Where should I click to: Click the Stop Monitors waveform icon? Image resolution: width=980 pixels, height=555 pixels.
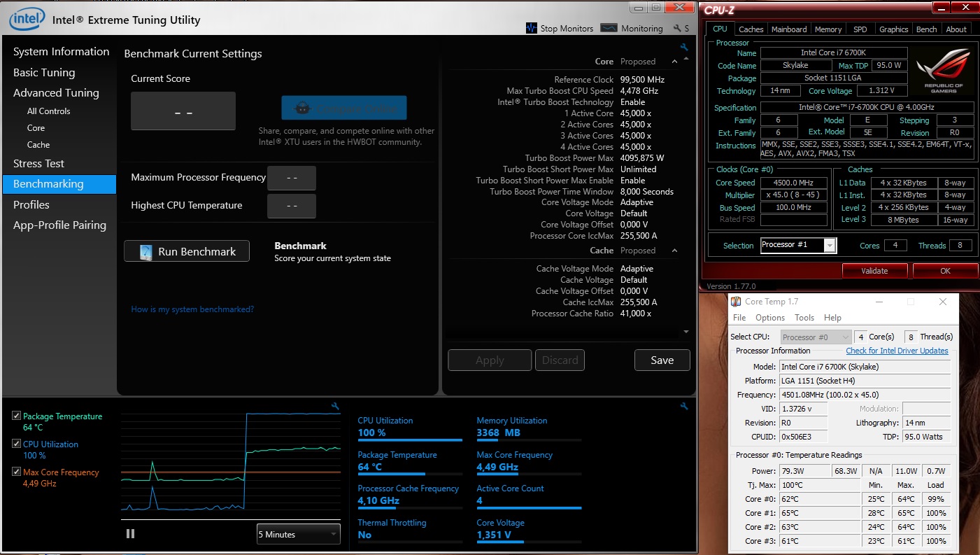click(531, 29)
